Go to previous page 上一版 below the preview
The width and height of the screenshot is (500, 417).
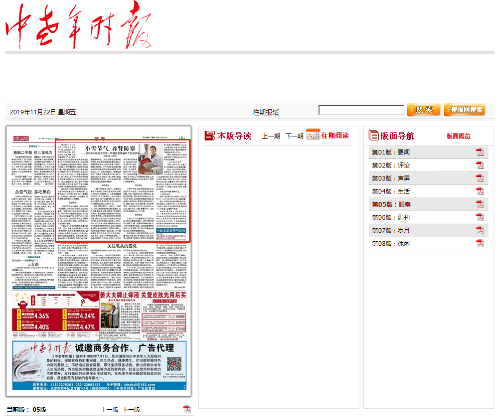click(110, 409)
